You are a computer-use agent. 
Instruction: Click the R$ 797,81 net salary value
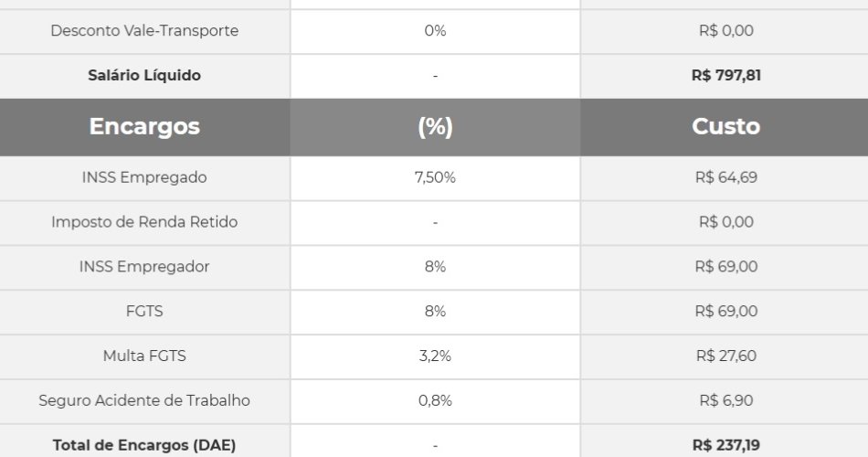(x=725, y=76)
